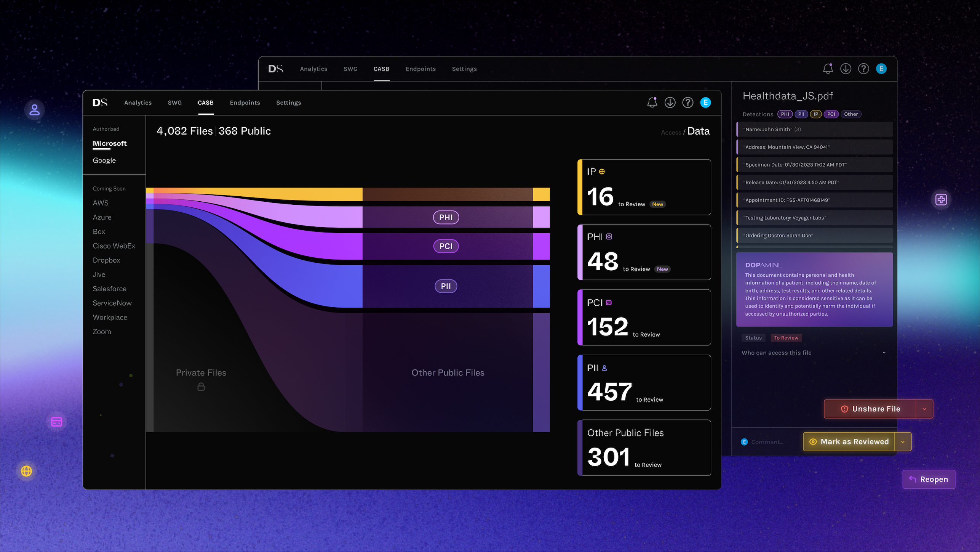Screen dimensions: 980x552
Task: Click the download icon in front window
Action: pos(670,103)
